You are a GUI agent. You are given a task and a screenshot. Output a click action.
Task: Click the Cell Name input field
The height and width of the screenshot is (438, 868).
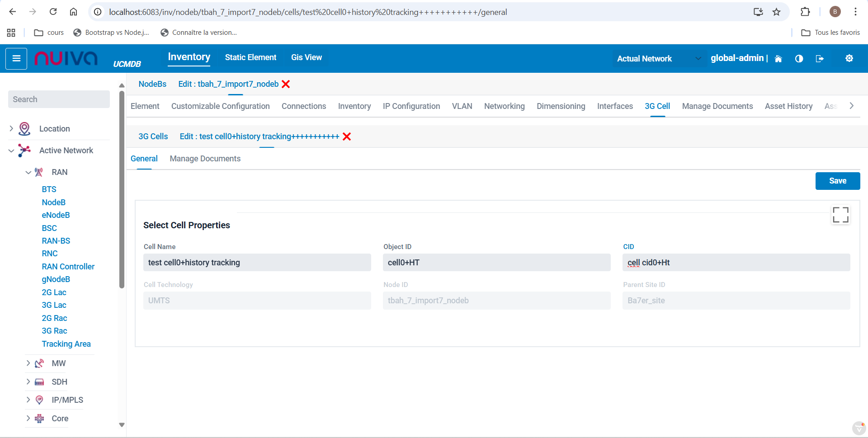[257, 263]
